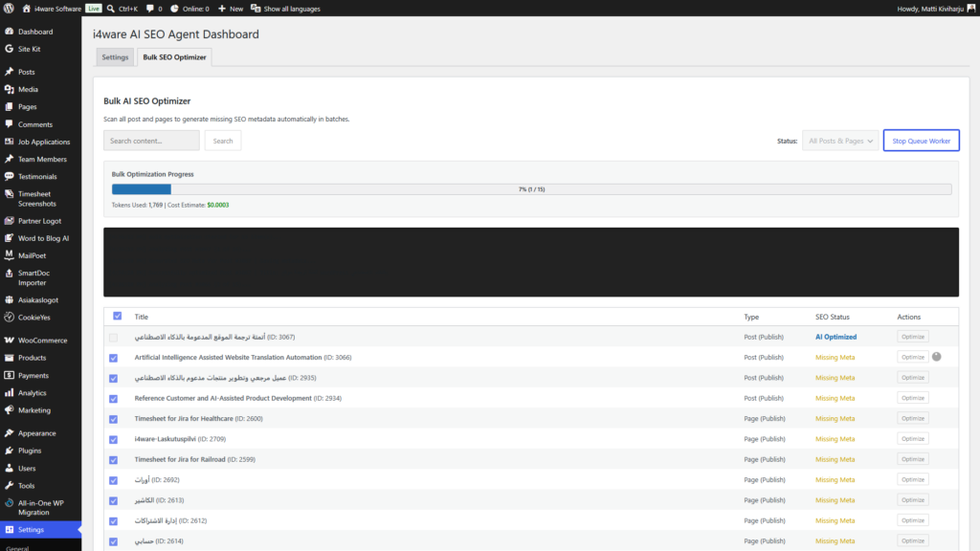Open the Analytics bar chart icon

coord(10,393)
